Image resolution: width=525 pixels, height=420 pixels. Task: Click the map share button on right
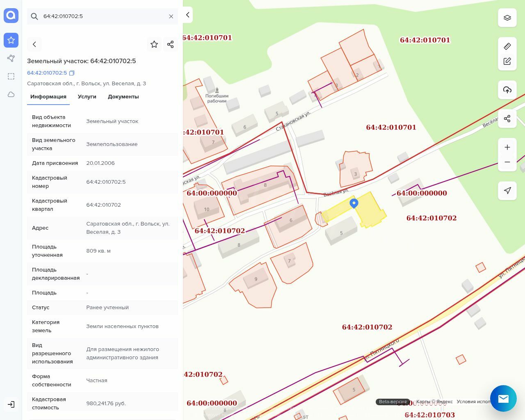[507, 119]
